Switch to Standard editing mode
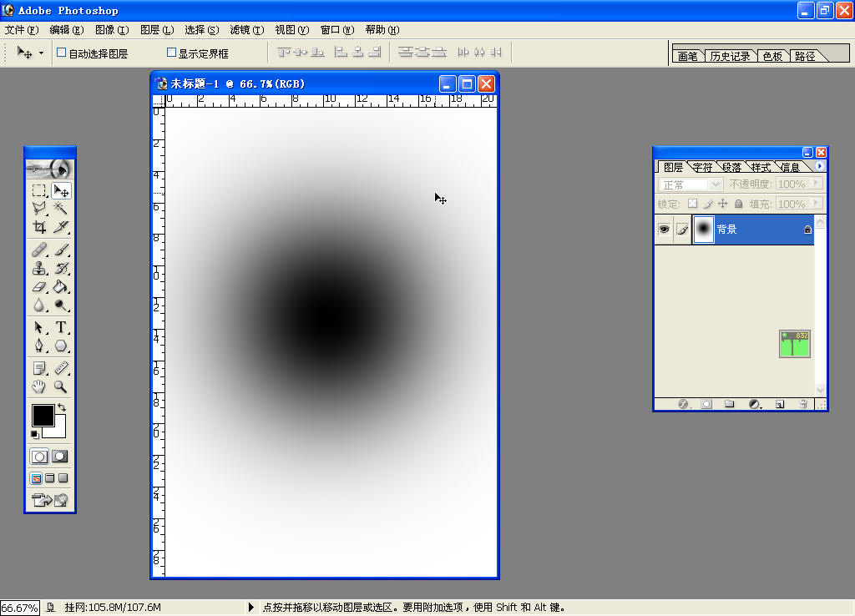 (x=39, y=457)
